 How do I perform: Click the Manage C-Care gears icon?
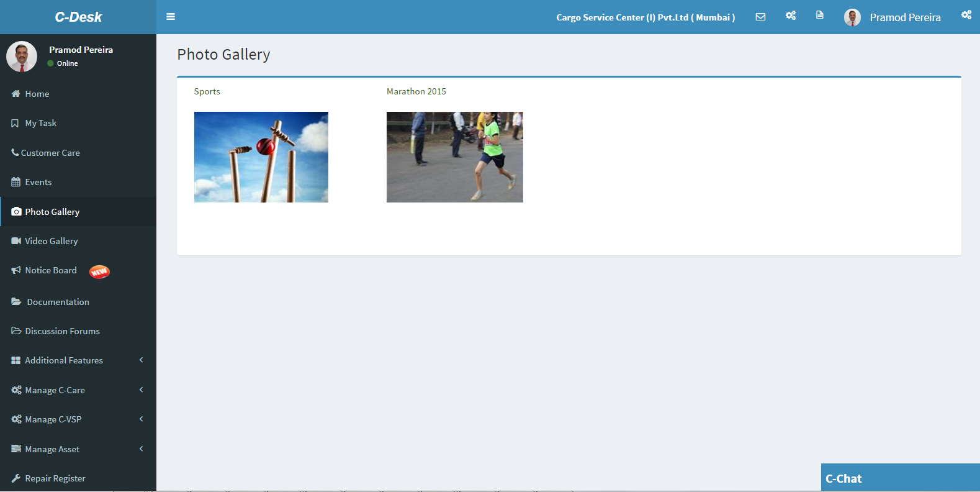point(16,390)
